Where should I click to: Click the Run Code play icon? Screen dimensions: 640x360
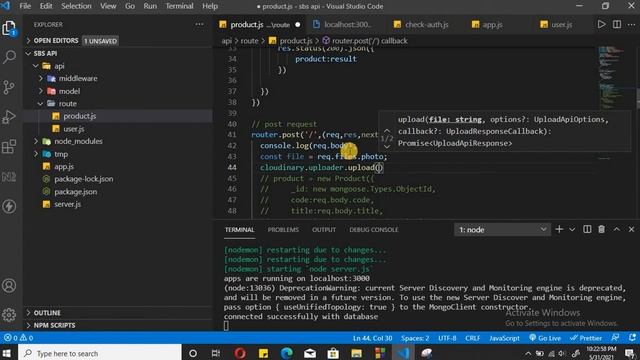[601, 24]
